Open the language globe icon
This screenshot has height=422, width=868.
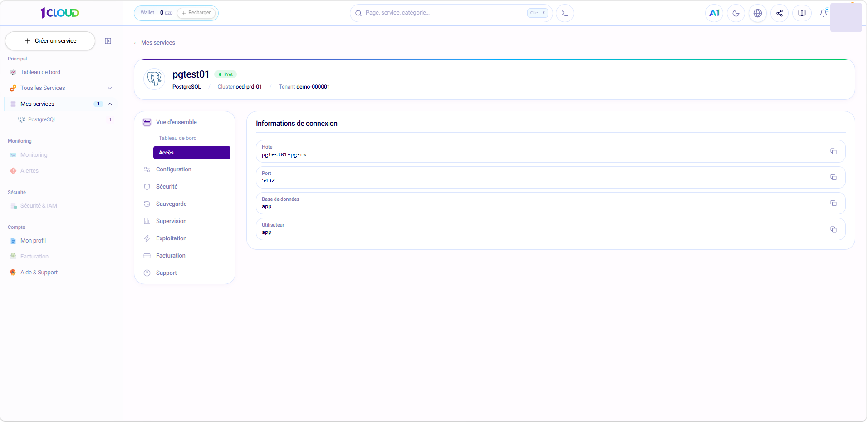[x=758, y=13]
